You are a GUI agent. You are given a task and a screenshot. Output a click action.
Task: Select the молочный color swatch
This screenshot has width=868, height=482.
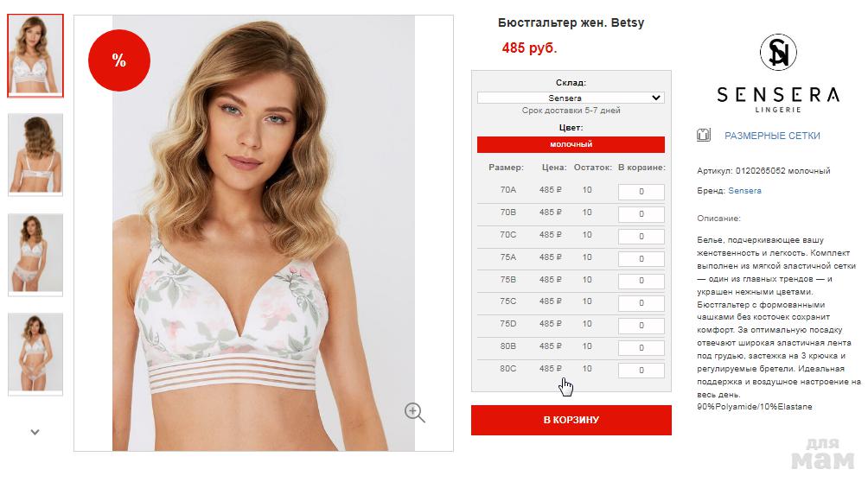571,144
